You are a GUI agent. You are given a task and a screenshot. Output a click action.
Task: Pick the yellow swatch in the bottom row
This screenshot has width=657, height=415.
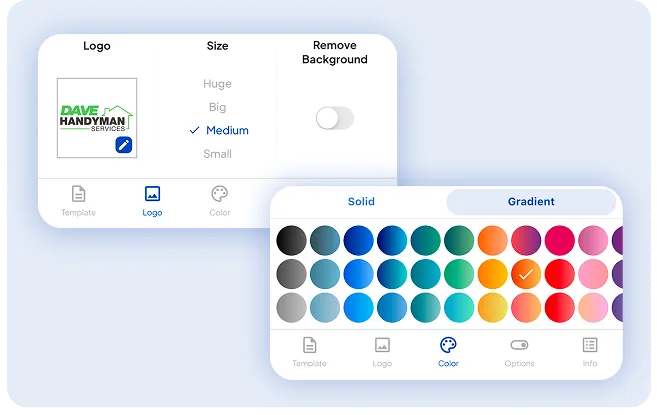492,308
